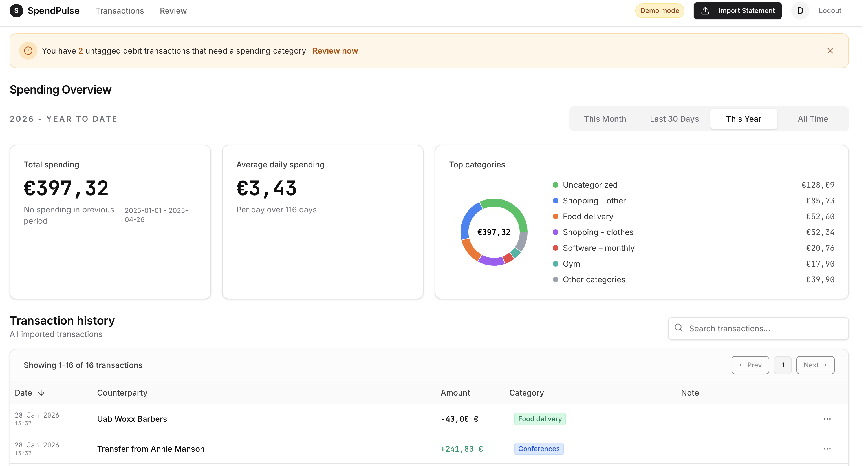Viewport: 868px width, 466px height.
Task: Click the Review now link
Action: click(335, 51)
